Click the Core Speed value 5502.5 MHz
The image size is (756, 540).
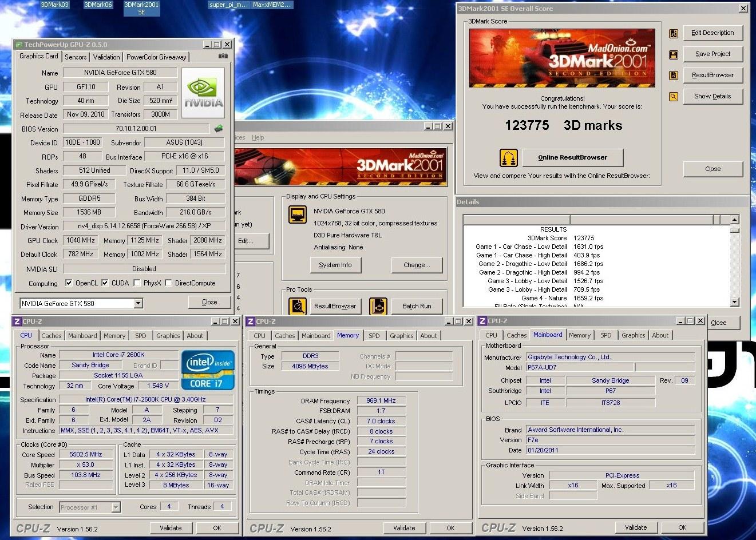pyautogui.click(x=86, y=455)
